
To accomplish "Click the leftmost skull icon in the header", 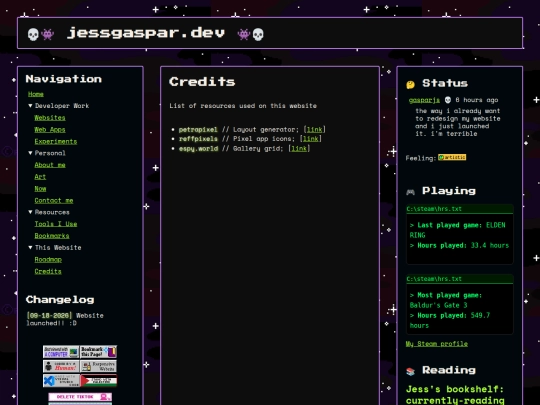I will pos(33,34).
